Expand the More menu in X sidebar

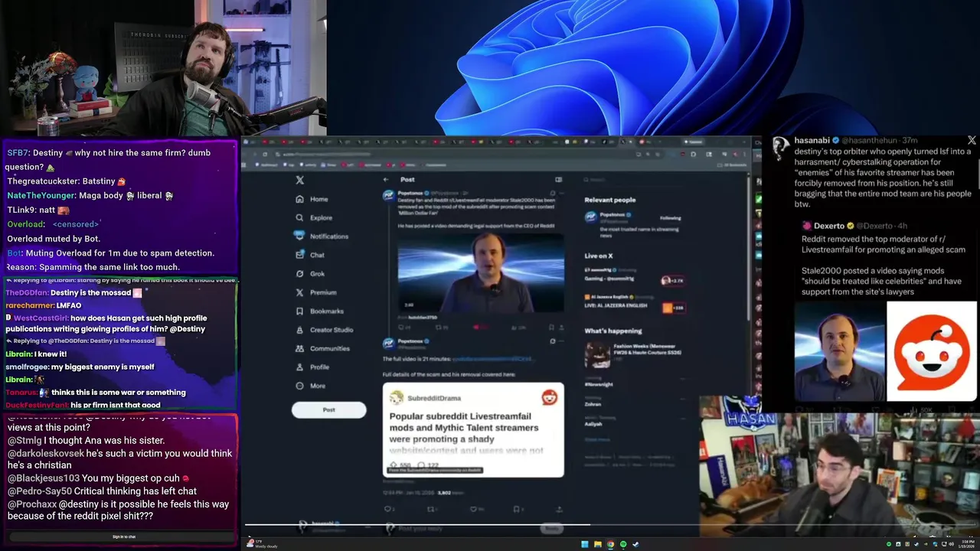(x=310, y=386)
